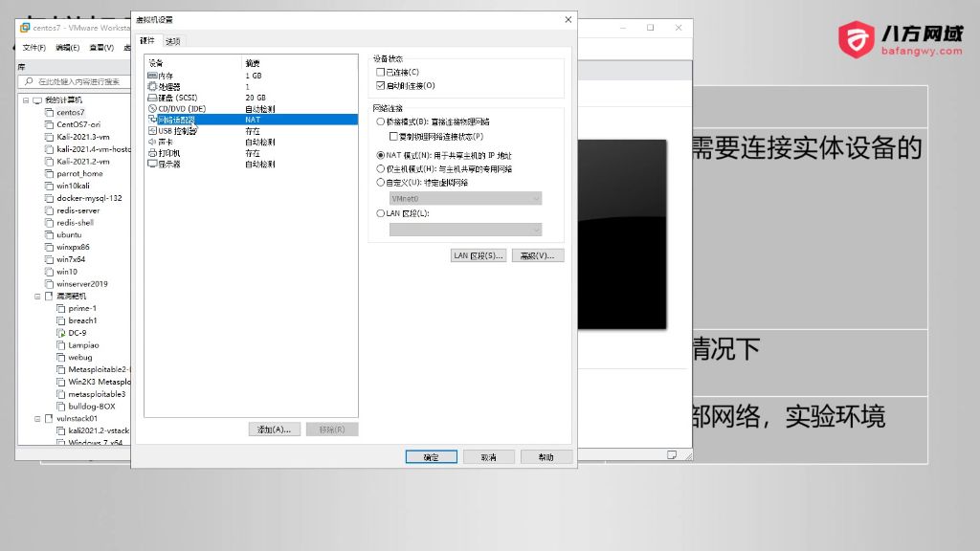Click the 取消 button
This screenshot has width=980, height=551.
[489, 457]
